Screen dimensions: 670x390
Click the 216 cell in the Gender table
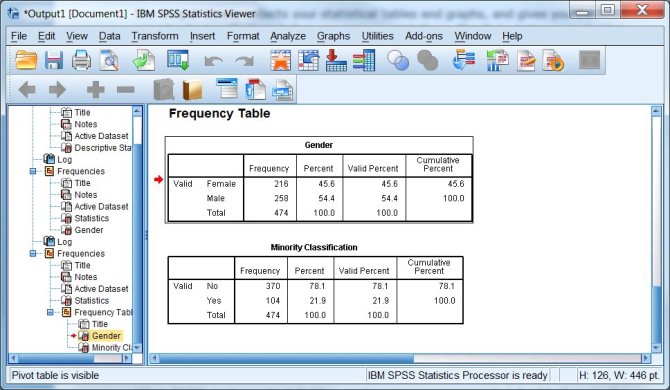tap(281, 184)
